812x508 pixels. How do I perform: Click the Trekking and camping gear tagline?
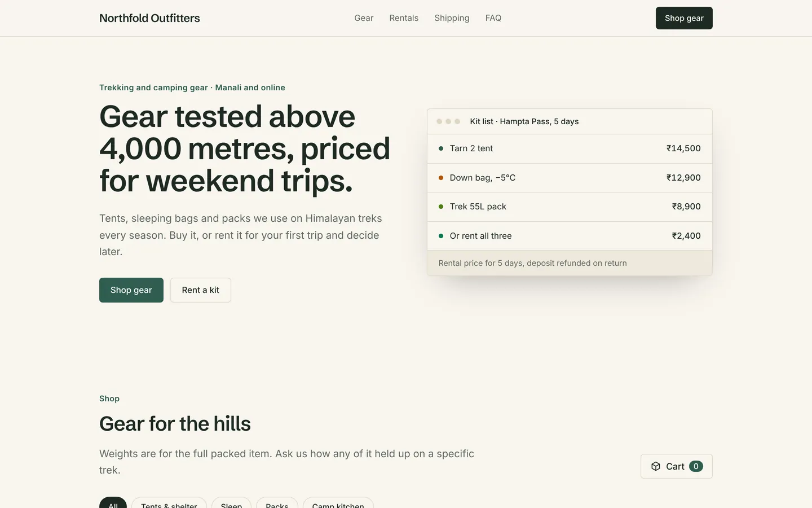pyautogui.click(x=192, y=87)
